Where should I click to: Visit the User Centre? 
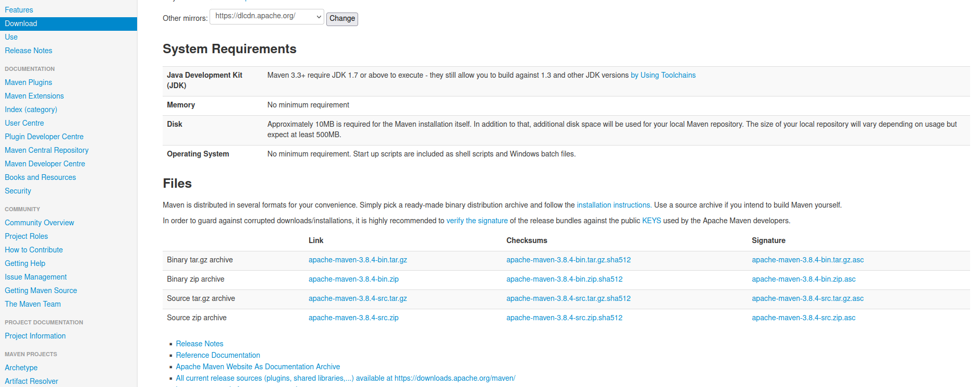pos(24,123)
